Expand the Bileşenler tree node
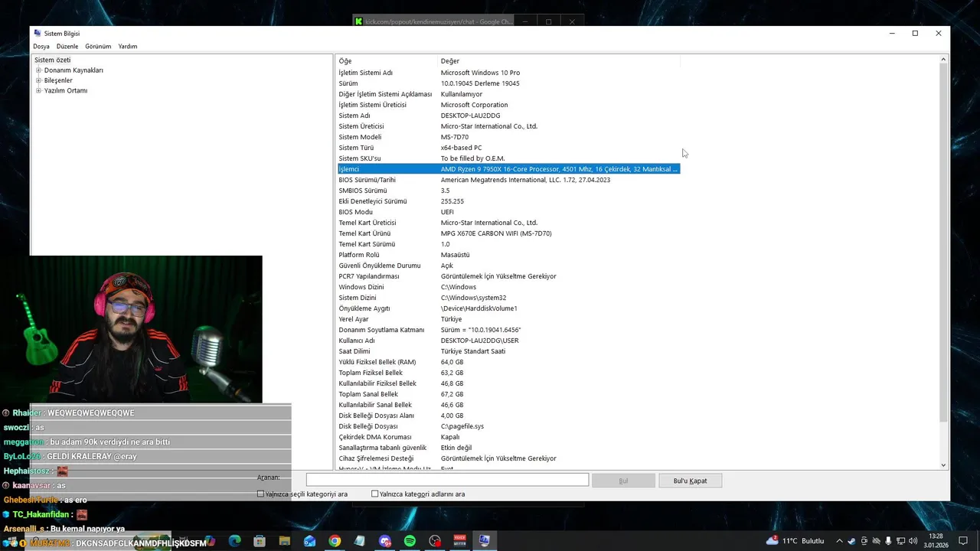 pos(38,80)
